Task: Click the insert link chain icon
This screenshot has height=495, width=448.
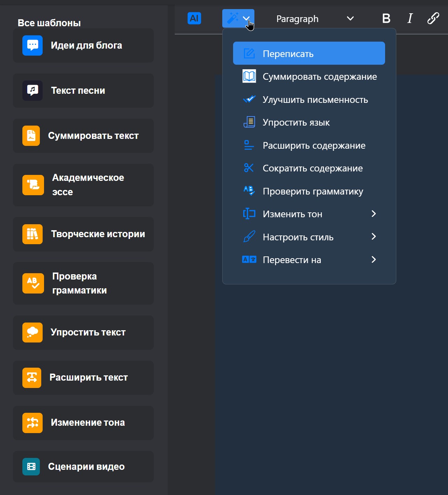Action: pos(433,18)
